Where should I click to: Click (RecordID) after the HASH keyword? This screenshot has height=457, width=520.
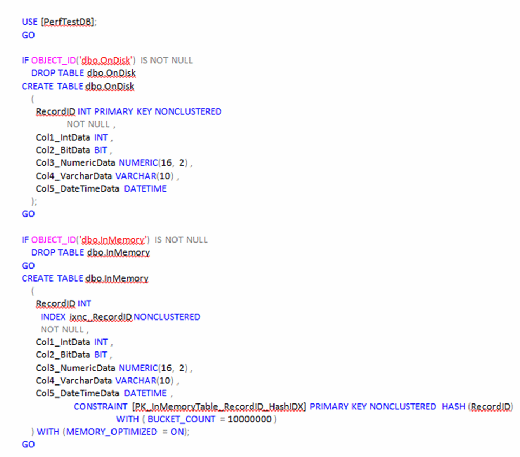[x=490, y=407]
